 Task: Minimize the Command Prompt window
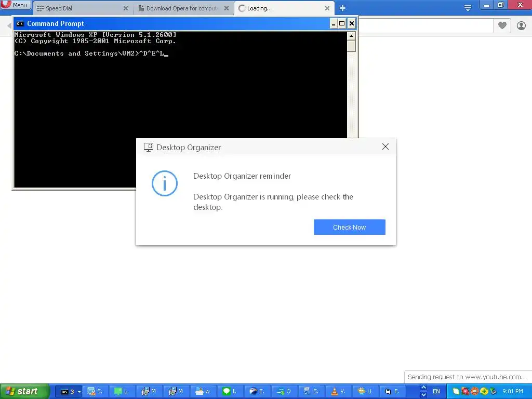coord(334,23)
